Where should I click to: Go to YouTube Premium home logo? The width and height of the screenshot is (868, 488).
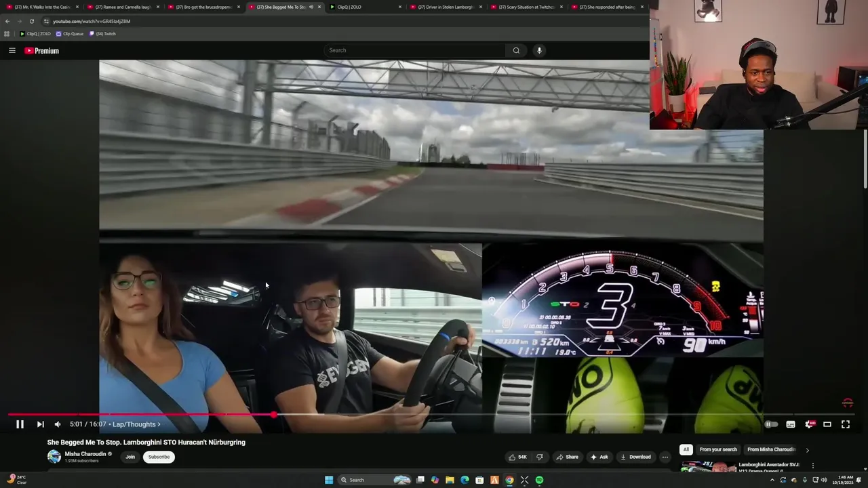coord(42,51)
